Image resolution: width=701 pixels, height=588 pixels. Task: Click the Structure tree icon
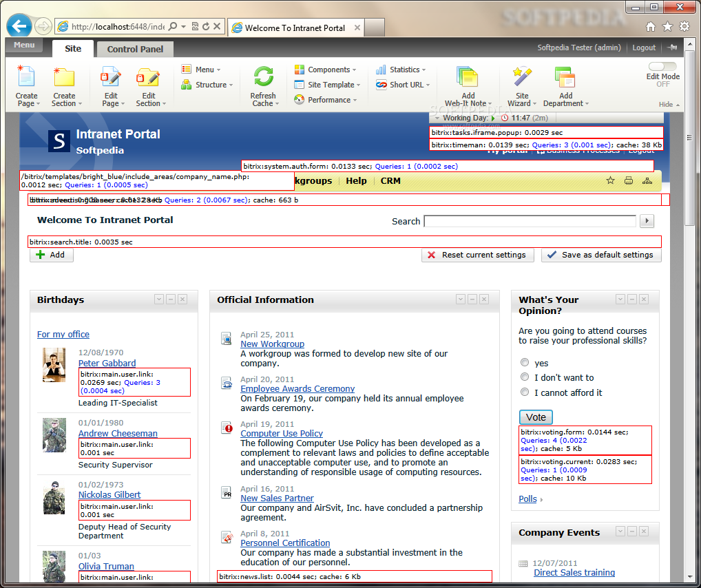(187, 85)
